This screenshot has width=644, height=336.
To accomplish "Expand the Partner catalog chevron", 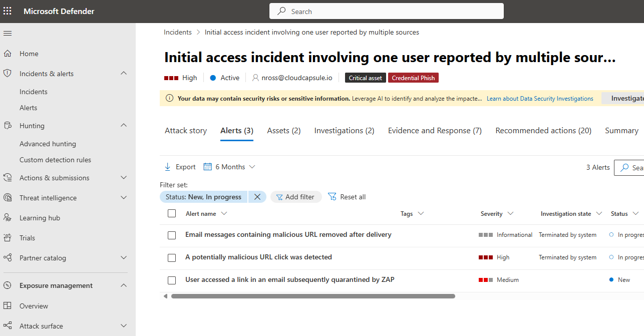I will (x=124, y=258).
